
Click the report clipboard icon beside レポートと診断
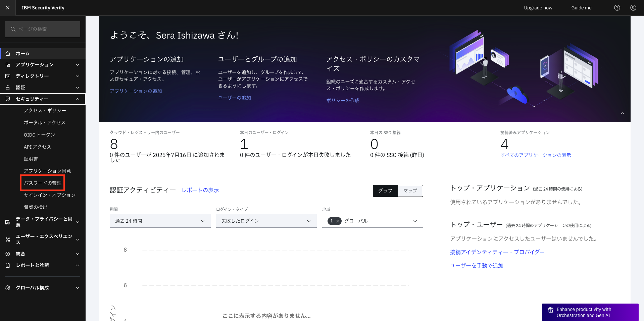point(8,265)
